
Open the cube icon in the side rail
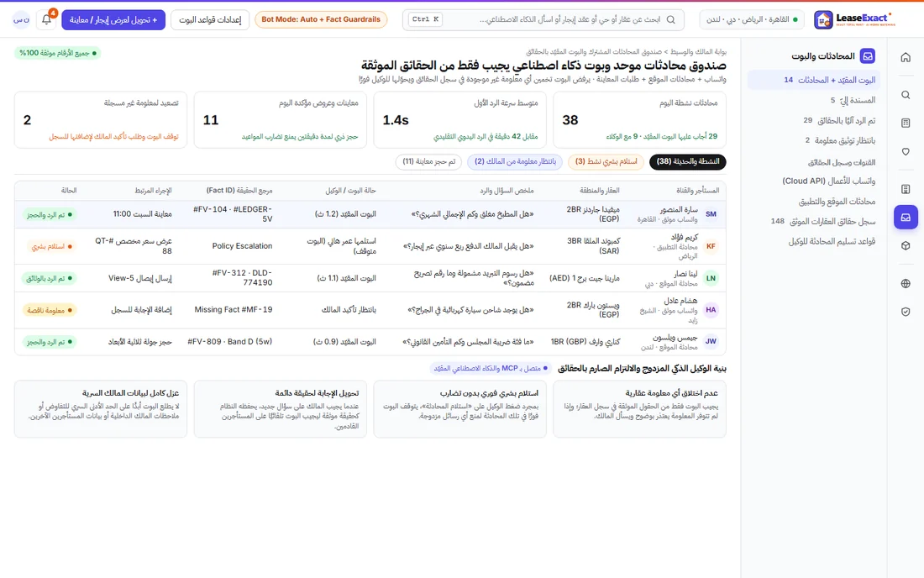[x=906, y=245]
